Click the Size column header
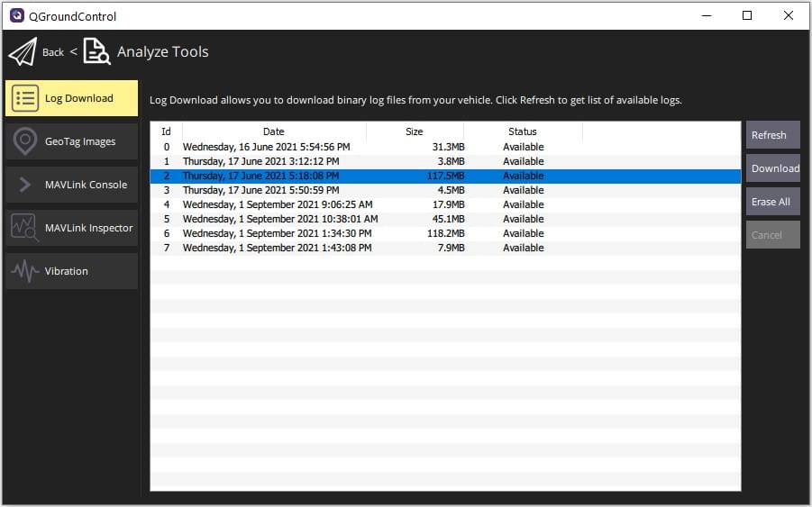 [x=414, y=131]
